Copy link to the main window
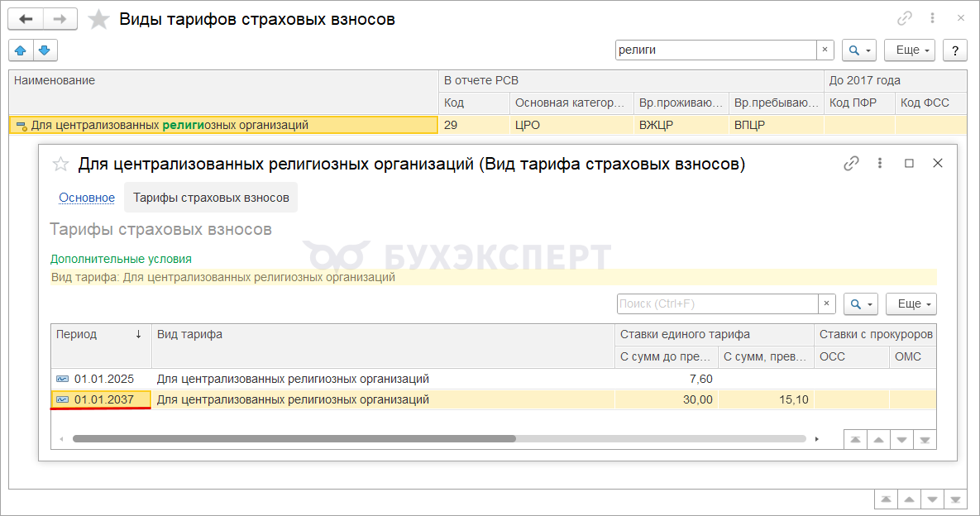The width and height of the screenshot is (980, 516). click(x=905, y=19)
